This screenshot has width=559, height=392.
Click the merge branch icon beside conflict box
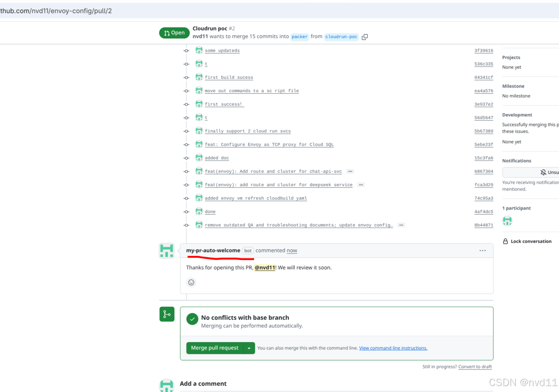(x=167, y=314)
